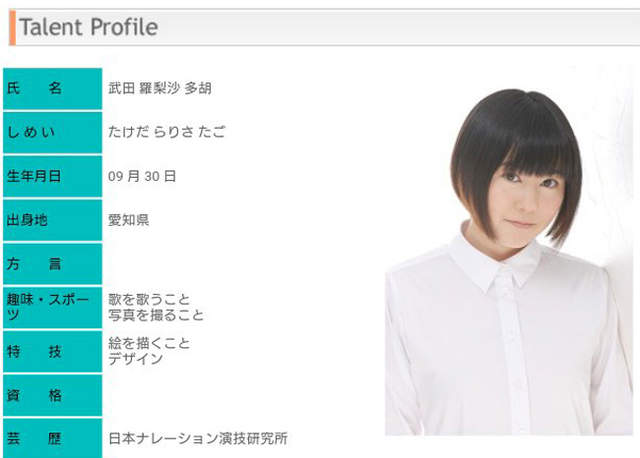The height and width of the screenshot is (458, 640).
Task: Click the career text 日本ナレーション演技研究所
Action: [x=198, y=439]
